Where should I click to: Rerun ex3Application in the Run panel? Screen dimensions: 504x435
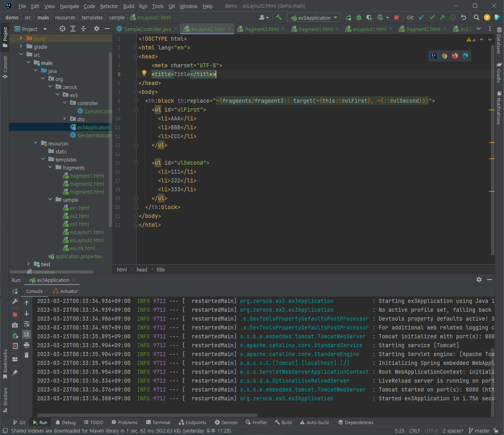(x=15, y=291)
